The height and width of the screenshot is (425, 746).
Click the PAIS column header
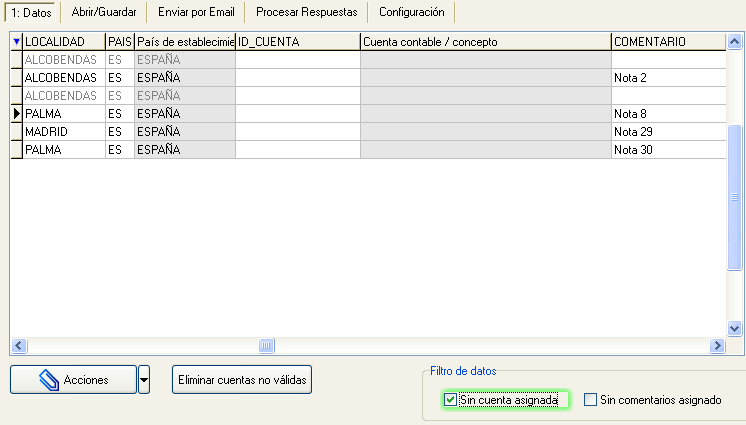pos(120,41)
